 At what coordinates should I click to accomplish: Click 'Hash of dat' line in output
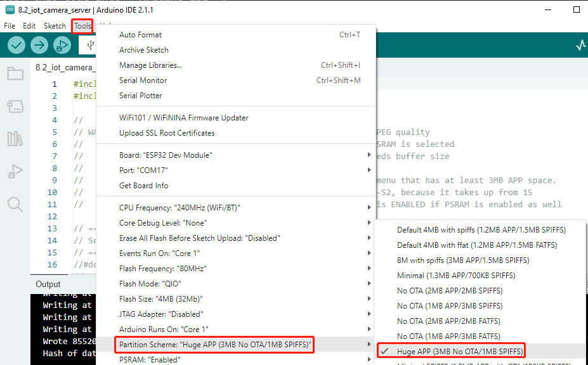[69, 354]
